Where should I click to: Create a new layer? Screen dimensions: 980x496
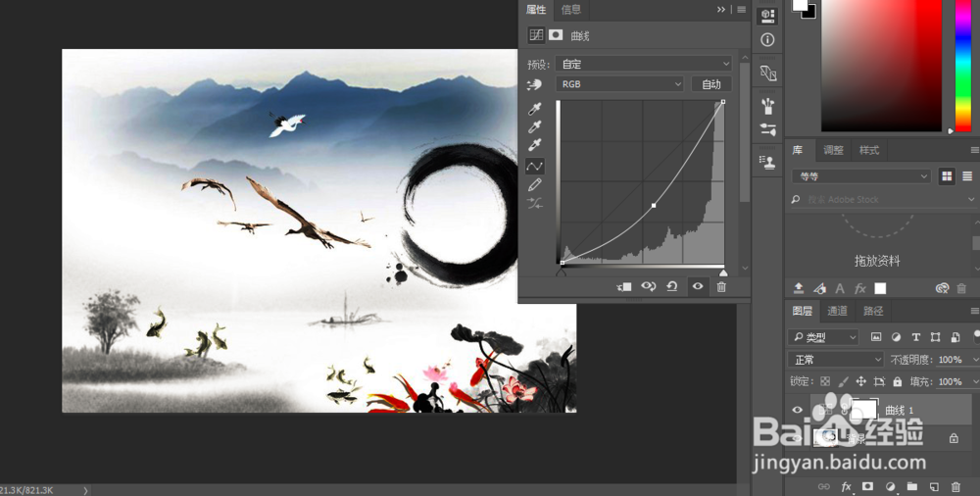(x=934, y=486)
